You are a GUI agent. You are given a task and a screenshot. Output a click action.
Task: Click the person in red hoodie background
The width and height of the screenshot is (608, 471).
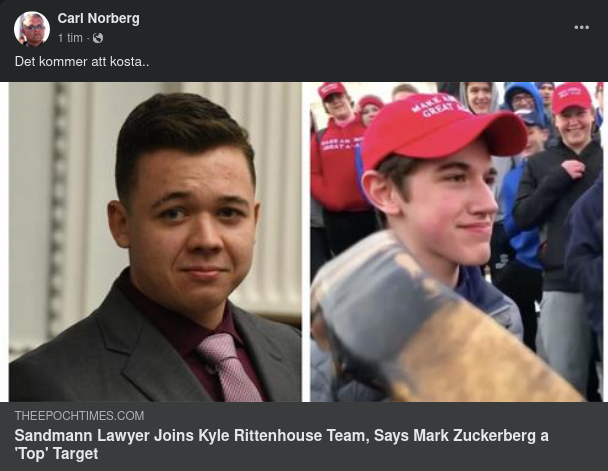click(337, 155)
